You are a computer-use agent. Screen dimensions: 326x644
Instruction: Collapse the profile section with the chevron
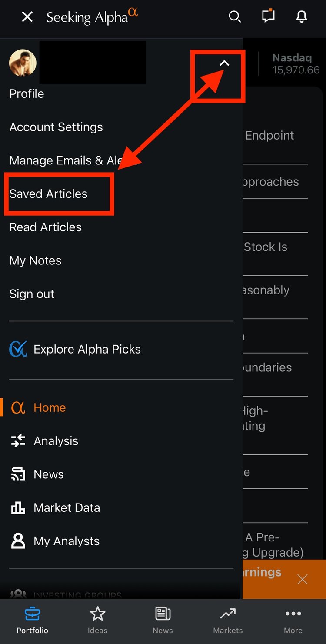224,63
